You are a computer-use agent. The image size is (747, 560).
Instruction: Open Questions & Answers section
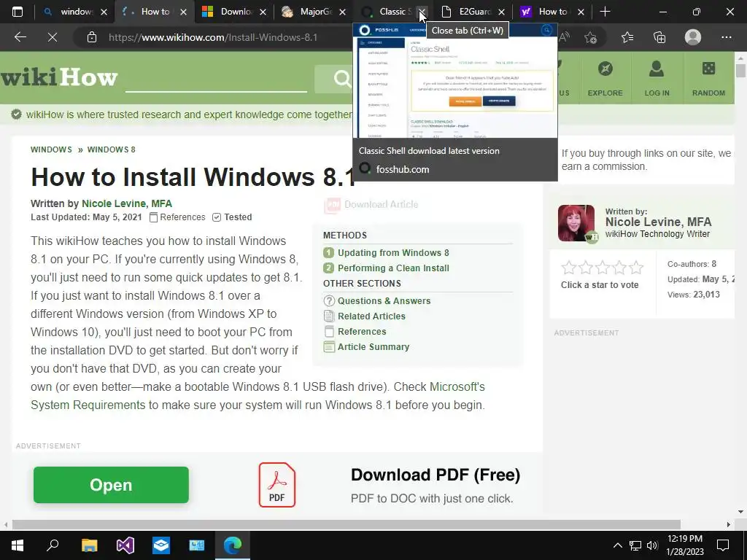pyautogui.click(x=384, y=301)
